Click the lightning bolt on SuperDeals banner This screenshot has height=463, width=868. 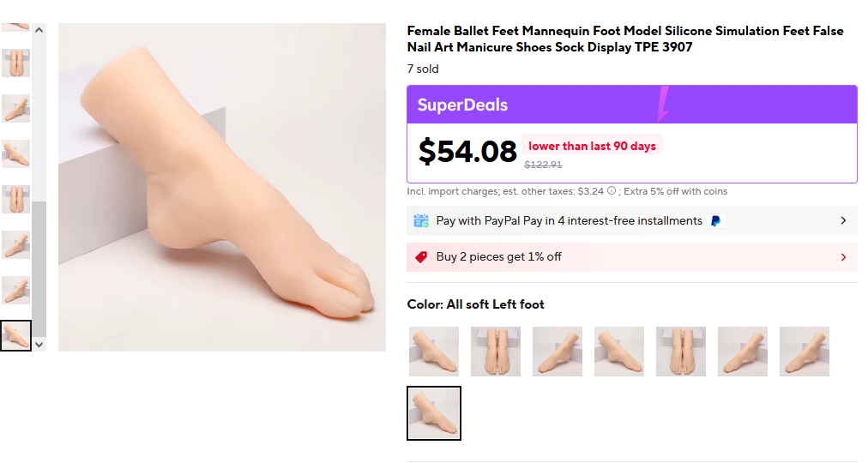coord(663,104)
